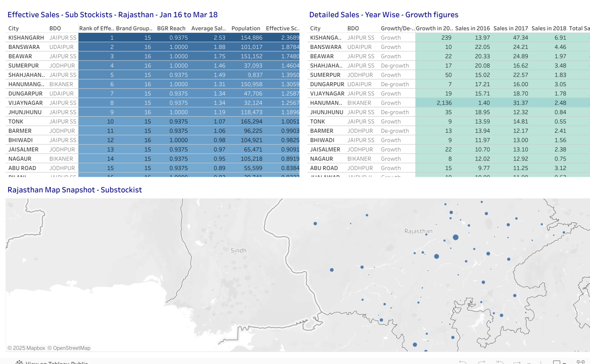Click Rank of Effe.. column header
This screenshot has width=590, height=364.
click(97, 28)
